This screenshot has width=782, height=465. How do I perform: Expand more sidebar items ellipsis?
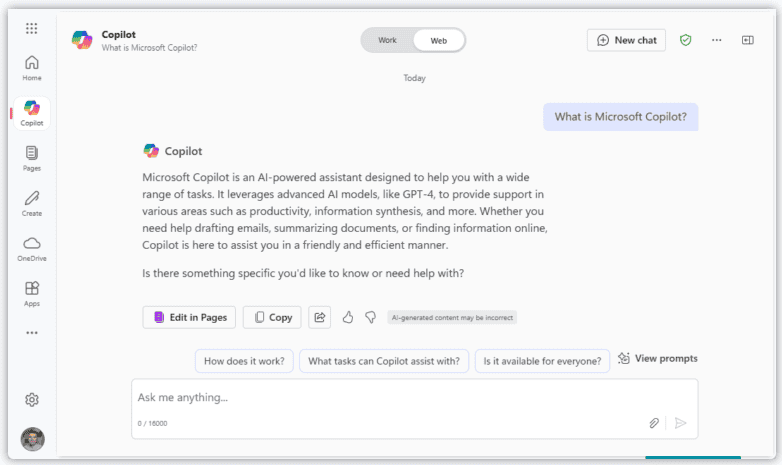(x=32, y=333)
